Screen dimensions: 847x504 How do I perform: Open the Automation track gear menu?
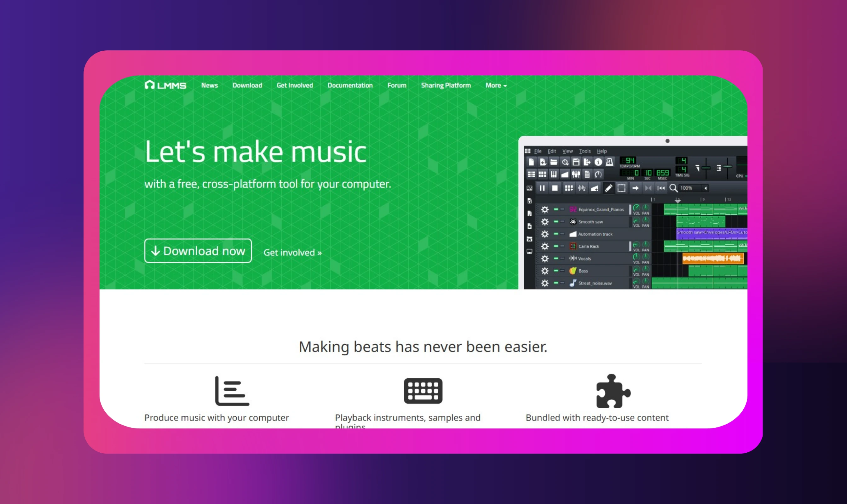pos(544,234)
